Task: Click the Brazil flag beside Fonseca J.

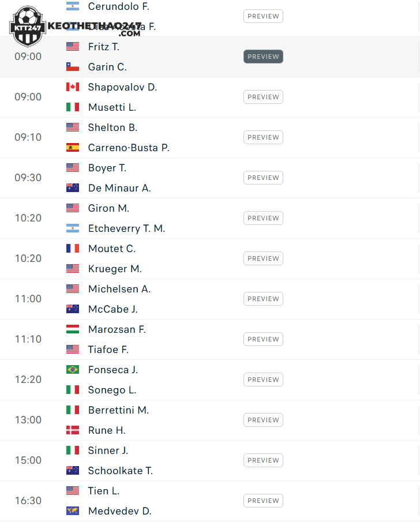Action: tap(73, 370)
